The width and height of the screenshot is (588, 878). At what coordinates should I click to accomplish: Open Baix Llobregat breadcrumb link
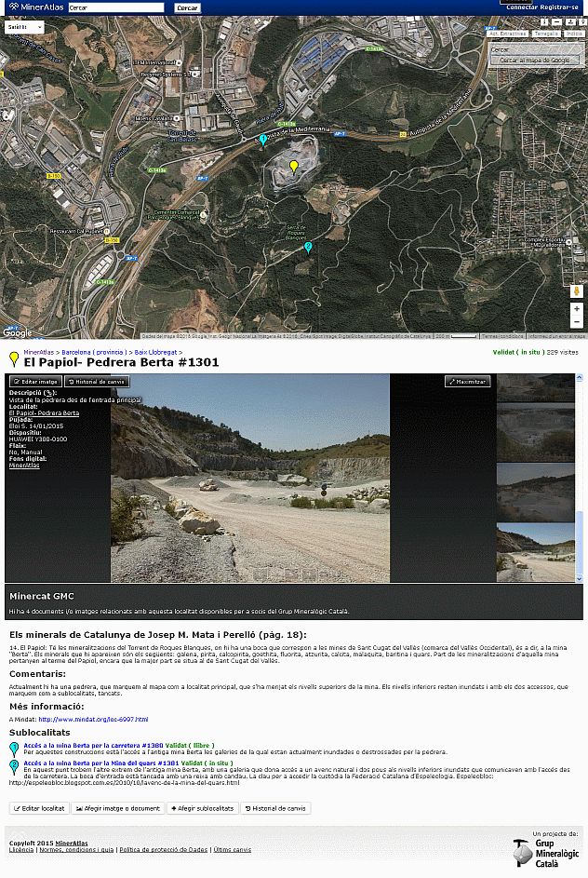point(155,352)
